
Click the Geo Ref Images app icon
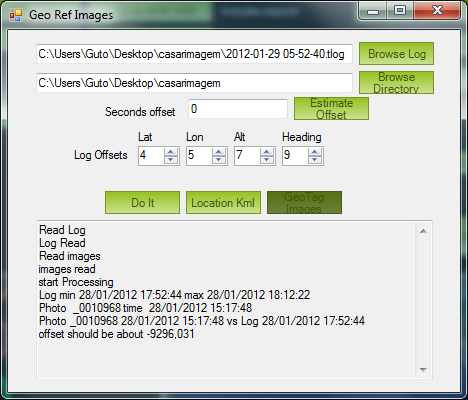coord(16,15)
